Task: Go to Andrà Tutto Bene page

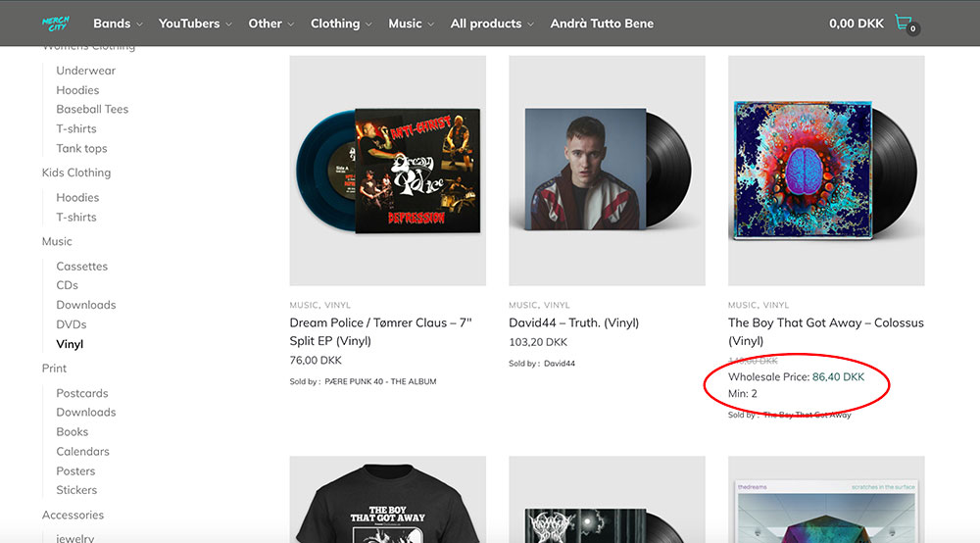Action: coord(602,24)
